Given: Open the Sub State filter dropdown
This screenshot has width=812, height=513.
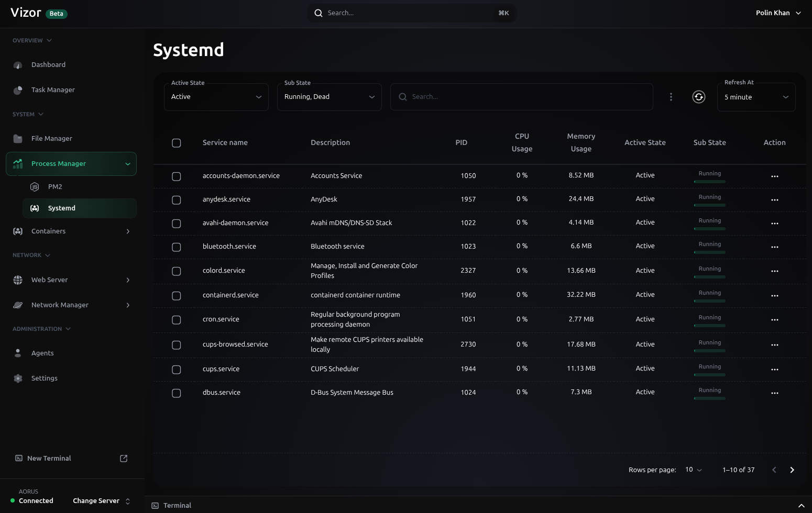Looking at the screenshot, I should [330, 97].
